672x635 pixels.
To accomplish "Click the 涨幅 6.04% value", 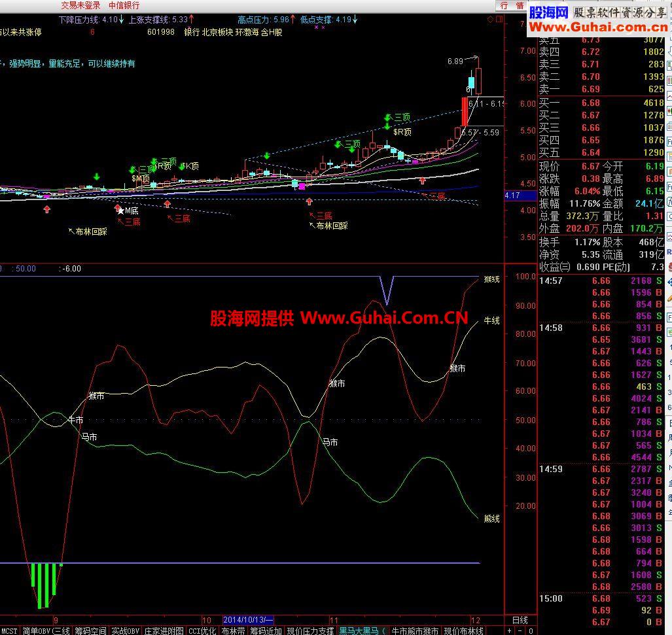I will pos(587,192).
